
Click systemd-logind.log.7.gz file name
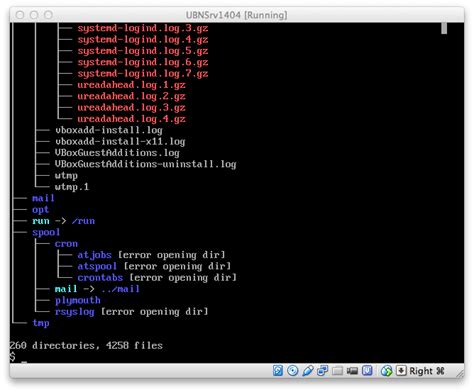pyautogui.click(x=143, y=74)
